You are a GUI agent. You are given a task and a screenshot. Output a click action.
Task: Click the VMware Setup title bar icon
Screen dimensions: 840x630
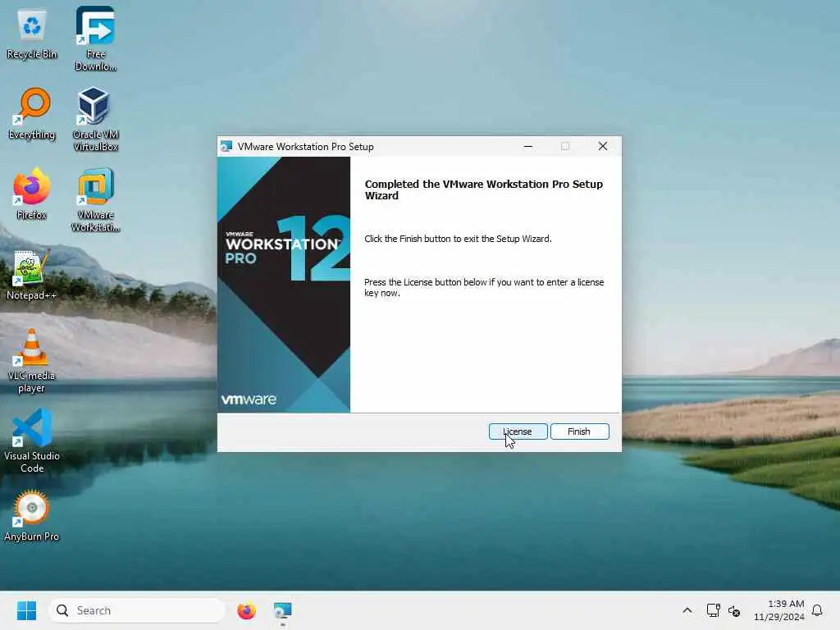click(226, 146)
